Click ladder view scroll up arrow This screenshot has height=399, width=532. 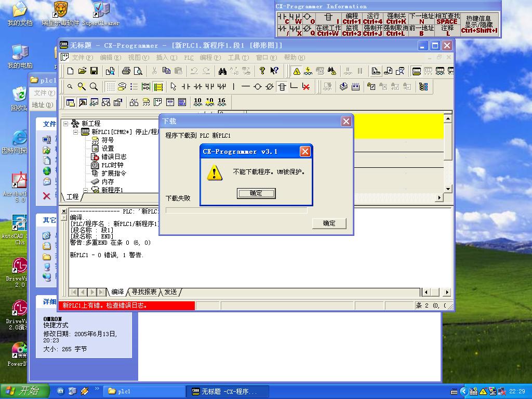click(x=448, y=118)
